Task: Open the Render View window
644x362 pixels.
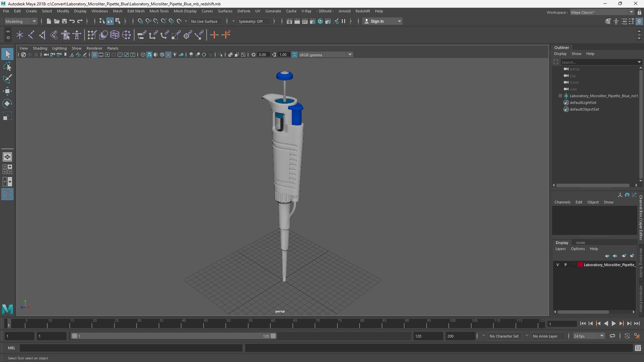Action: (x=289, y=21)
